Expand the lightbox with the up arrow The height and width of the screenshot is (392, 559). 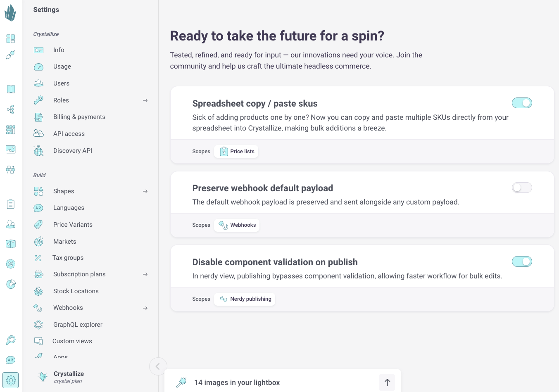point(387,382)
